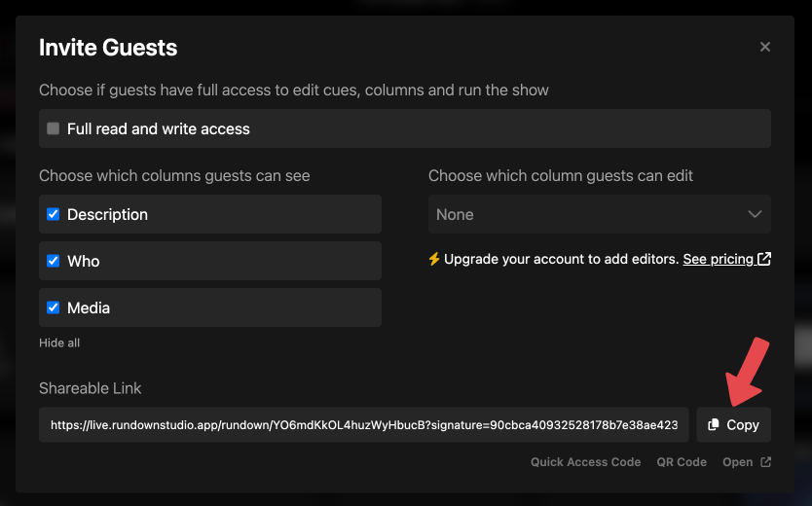Click the external link icon next to Open
Screen dimensions: 812x506
[x=765, y=462]
